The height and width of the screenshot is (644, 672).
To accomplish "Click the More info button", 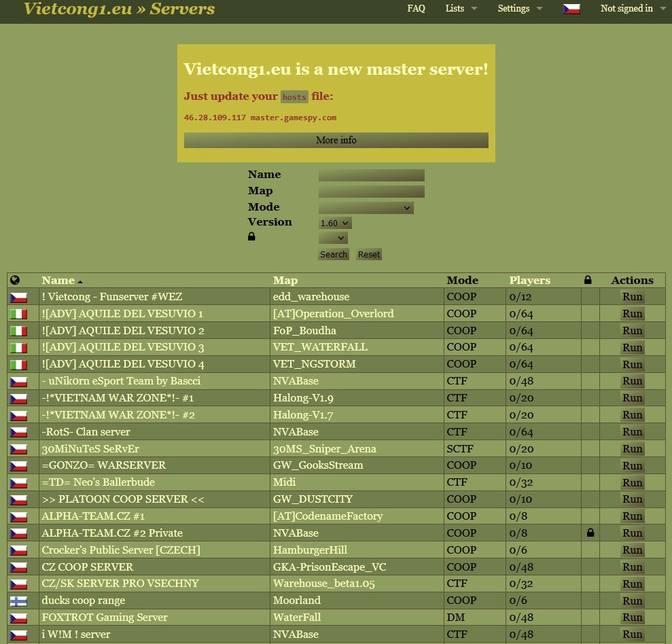I will 336,140.
